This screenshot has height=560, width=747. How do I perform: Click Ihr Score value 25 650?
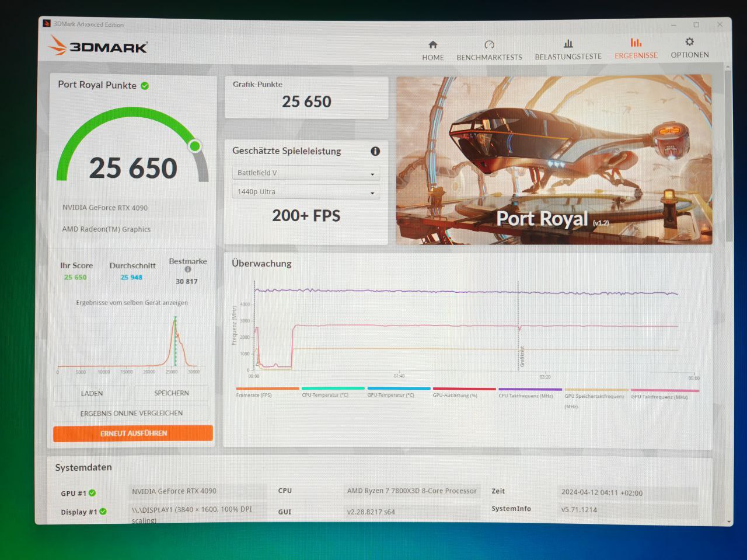(75, 278)
